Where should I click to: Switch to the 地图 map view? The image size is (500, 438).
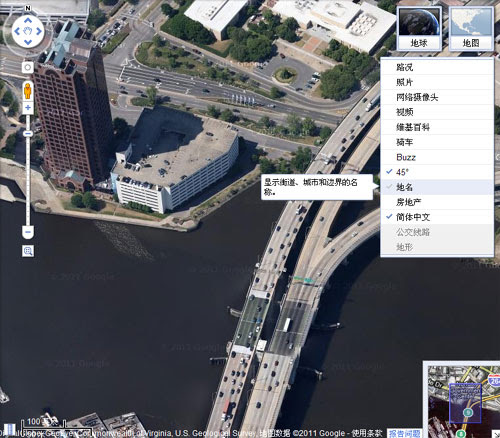471,29
